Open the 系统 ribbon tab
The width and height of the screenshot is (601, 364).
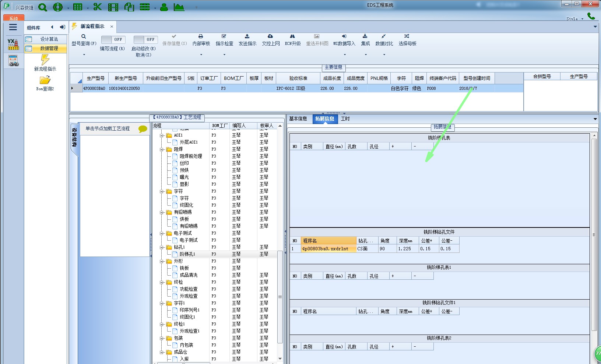pyautogui.click(x=14, y=18)
